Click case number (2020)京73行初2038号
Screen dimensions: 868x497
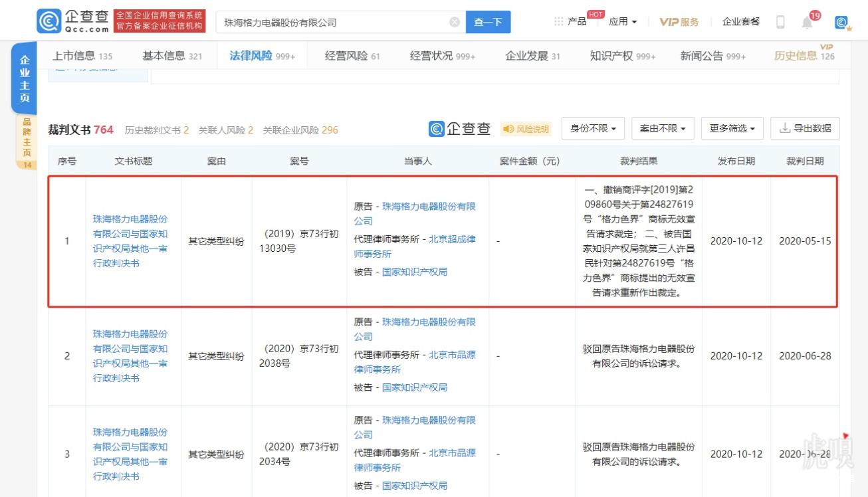coord(299,356)
